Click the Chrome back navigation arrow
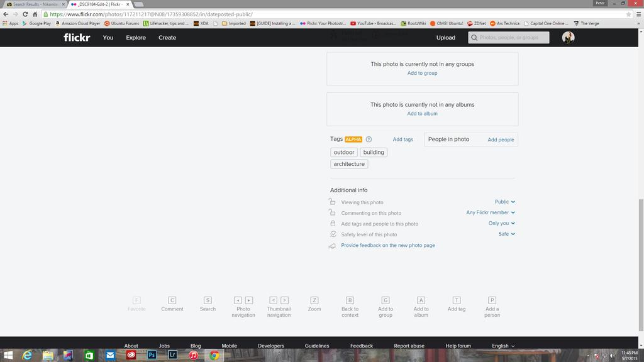 (x=6, y=14)
